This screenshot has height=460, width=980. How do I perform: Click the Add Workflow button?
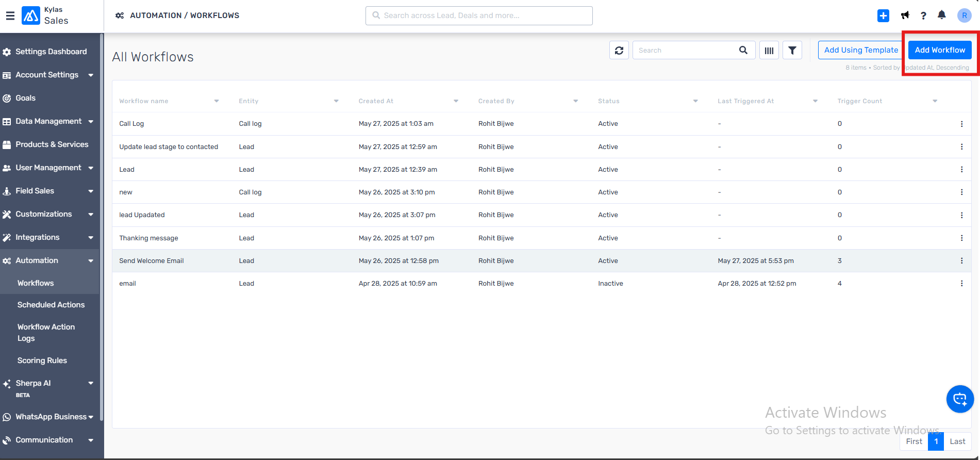(939, 50)
